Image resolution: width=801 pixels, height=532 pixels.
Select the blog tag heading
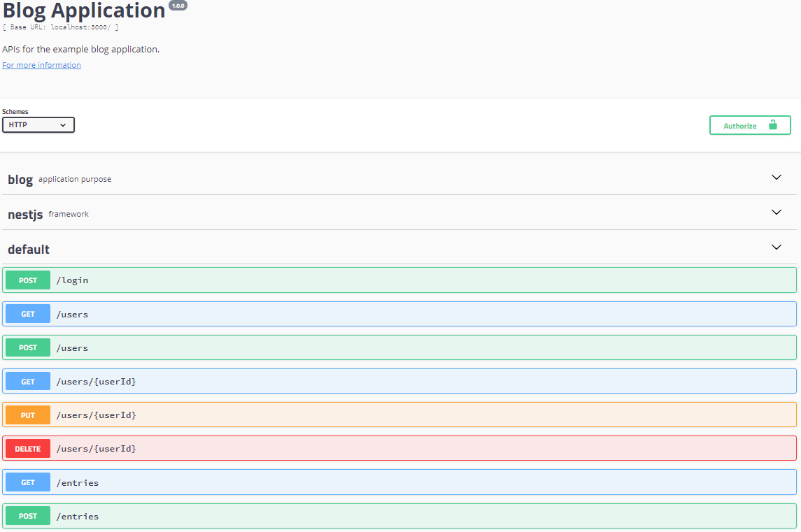20,180
